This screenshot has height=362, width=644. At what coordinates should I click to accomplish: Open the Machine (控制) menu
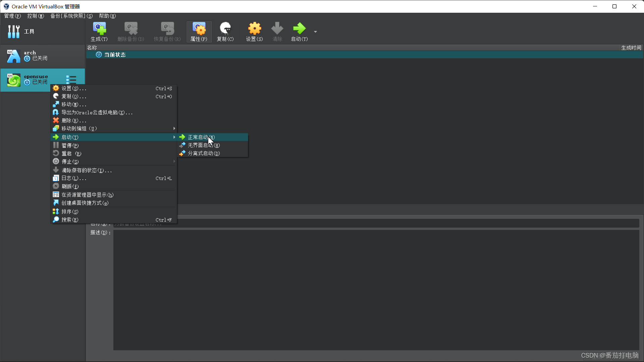click(x=36, y=16)
